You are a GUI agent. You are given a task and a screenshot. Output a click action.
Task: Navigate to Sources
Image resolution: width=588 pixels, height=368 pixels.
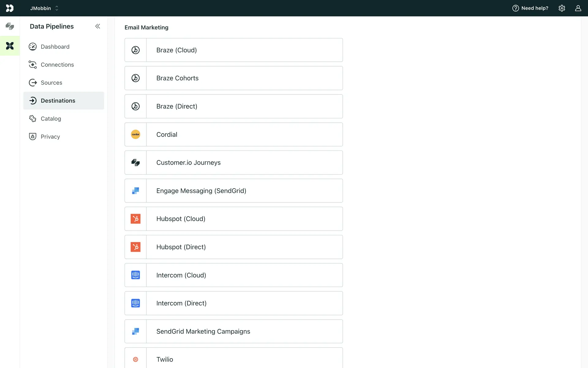click(x=51, y=83)
